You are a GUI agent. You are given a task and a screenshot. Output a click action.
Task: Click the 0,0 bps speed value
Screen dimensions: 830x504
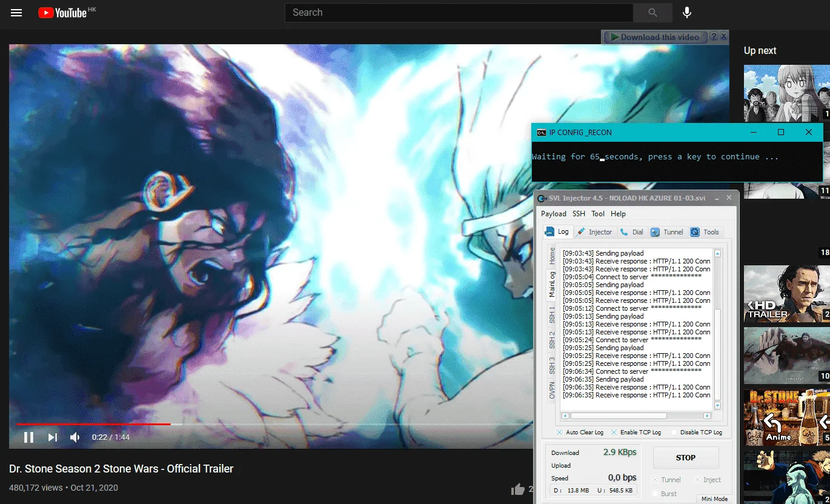(622, 478)
